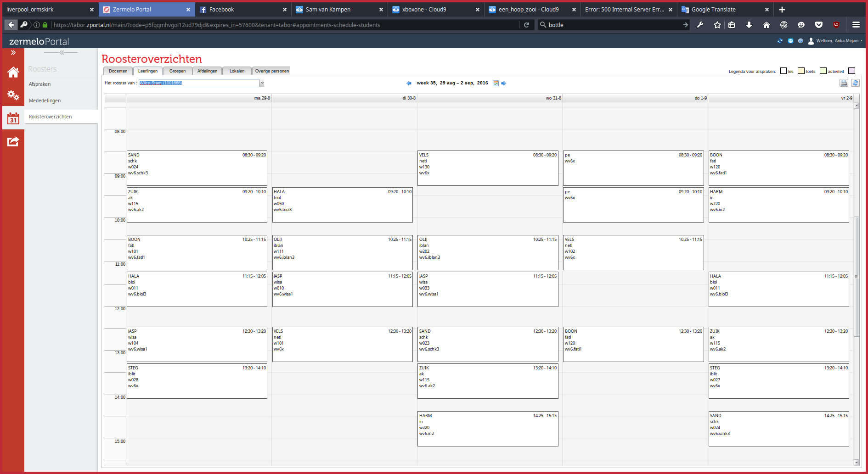Click the share arrow sidebar icon

(x=13, y=142)
